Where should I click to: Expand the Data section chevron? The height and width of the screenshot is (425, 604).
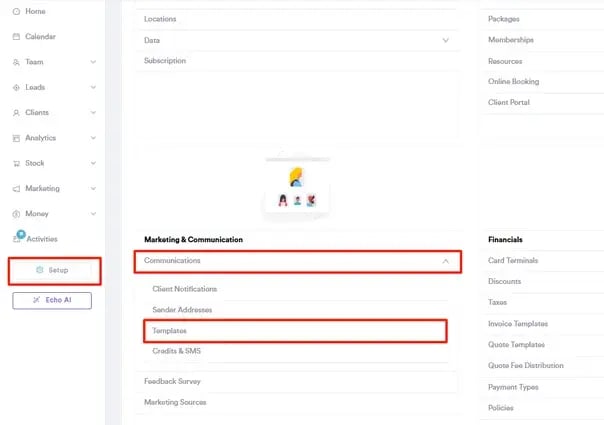[x=446, y=40]
